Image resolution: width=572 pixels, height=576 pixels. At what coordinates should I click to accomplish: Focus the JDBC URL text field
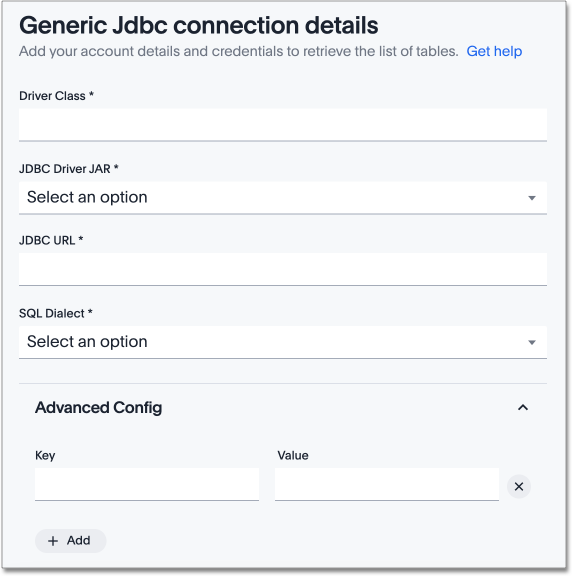pos(283,269)
